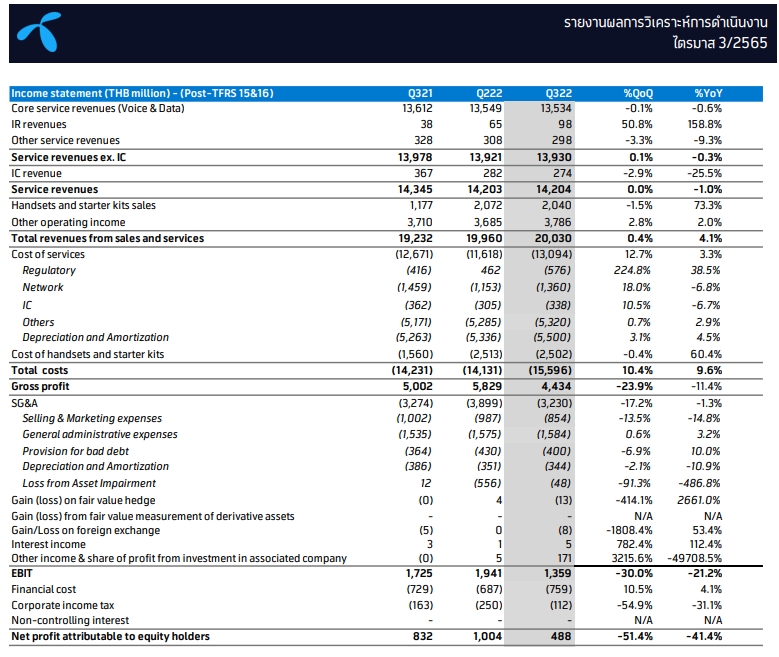Select 'Handsets and starter kits sales' row label
This screenshot has height=657, width=779.
(83, 205)
